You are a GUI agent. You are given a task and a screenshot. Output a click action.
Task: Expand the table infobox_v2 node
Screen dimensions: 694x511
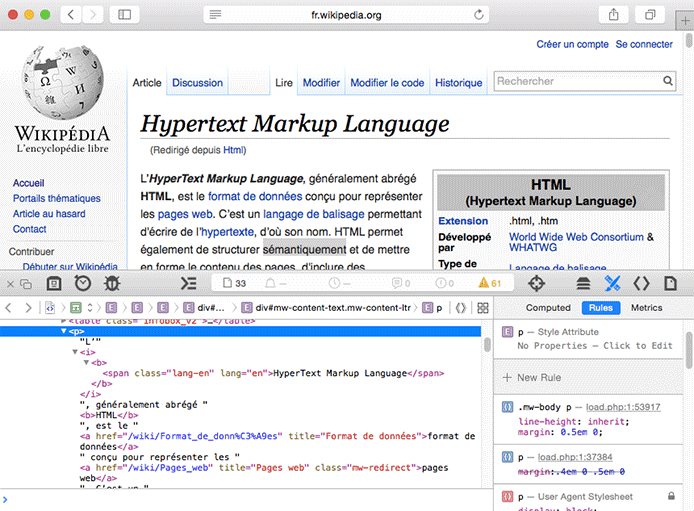click(x=63, y=321)
